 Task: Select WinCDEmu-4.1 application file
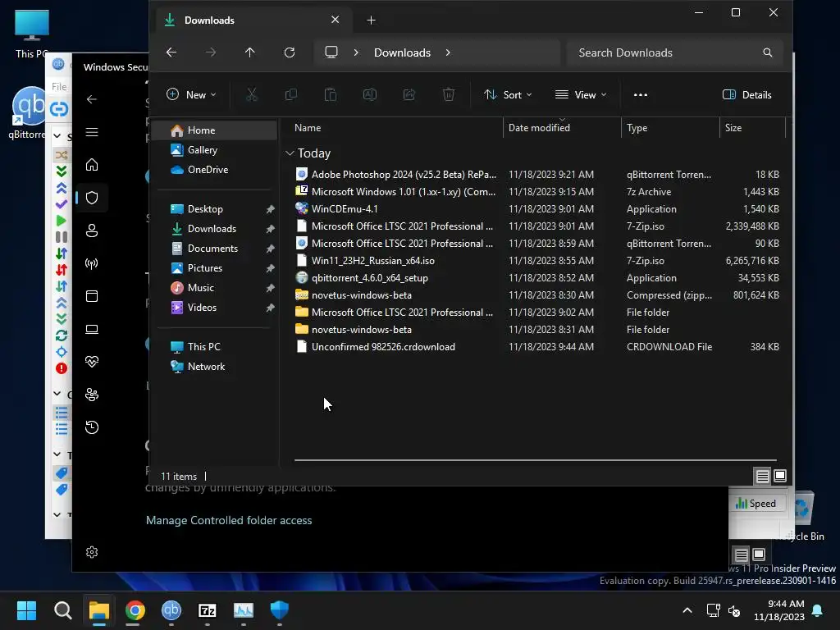coord(536,209)
